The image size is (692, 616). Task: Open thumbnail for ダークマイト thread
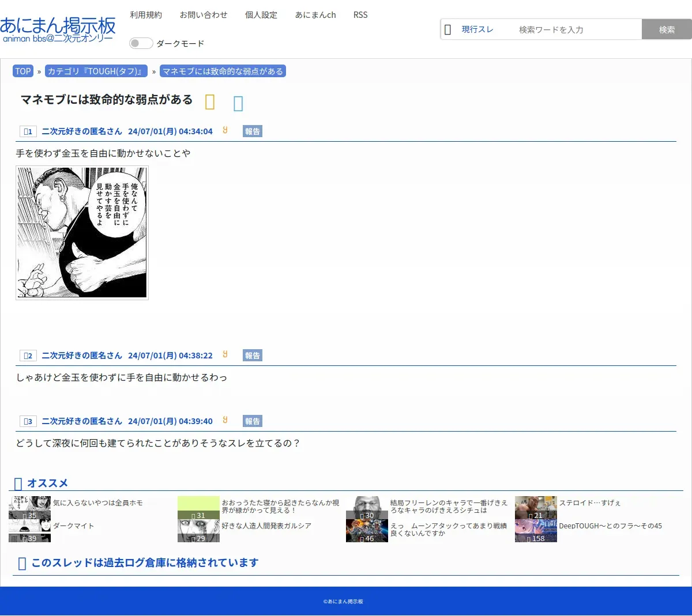coord(29,531)
